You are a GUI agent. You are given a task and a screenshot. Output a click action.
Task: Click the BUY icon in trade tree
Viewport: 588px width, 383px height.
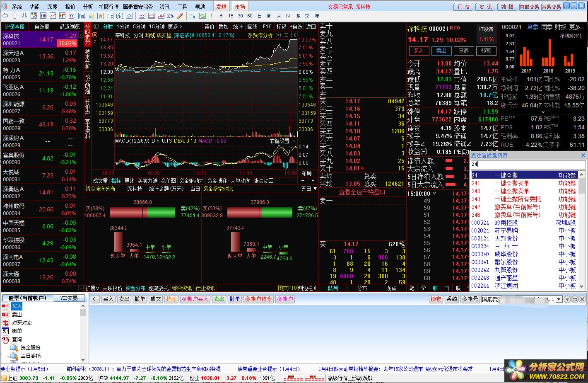5,306
